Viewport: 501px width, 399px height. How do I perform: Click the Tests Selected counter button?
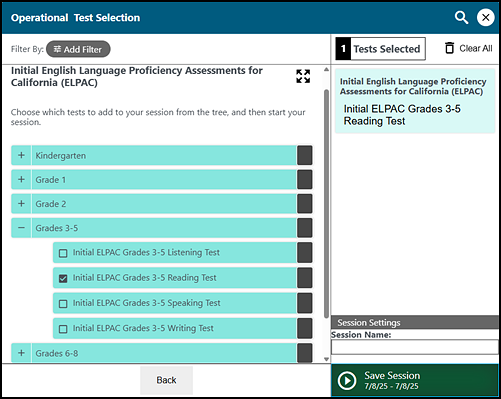pos(380,49)
